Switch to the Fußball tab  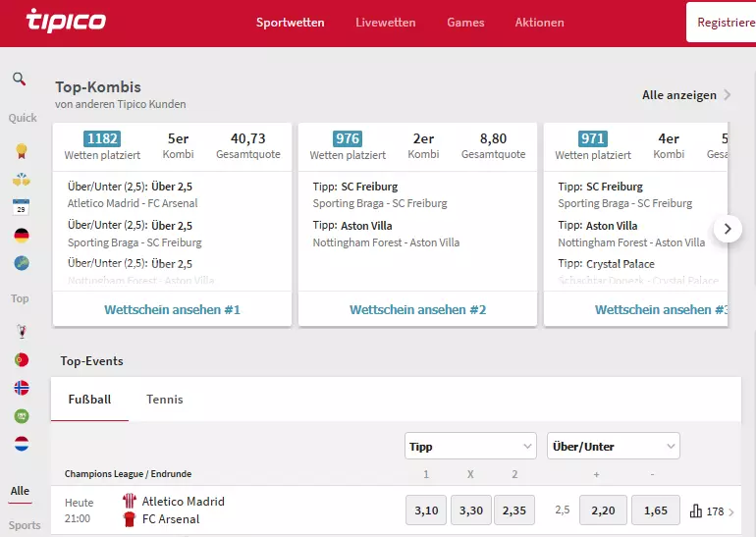coord(89,400)
